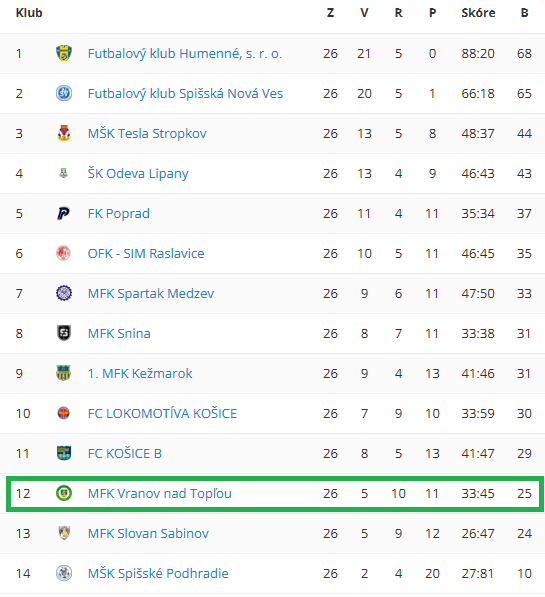Click the FC Lokomotíva Košice crest
The image size is (545, 597).
tap(64, 413)
